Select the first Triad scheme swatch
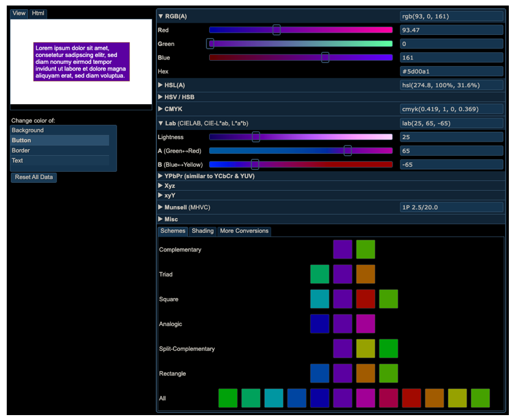The image size is (515, 420). point(319,274)
